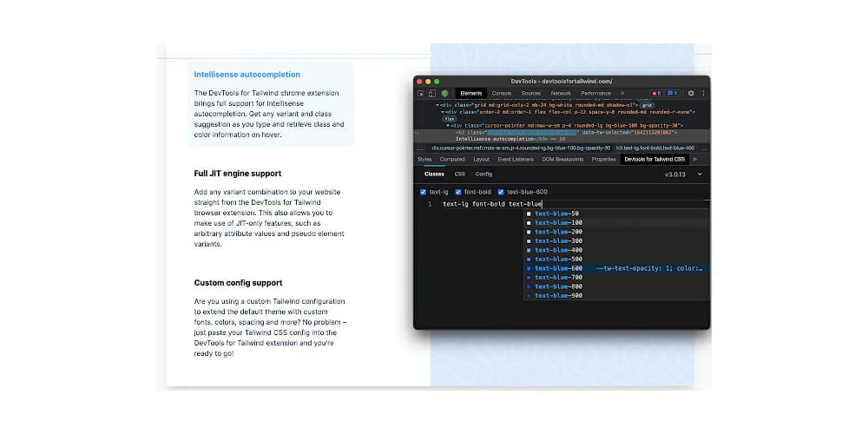
Task: Collapse the order-2 md:order-1 div node
Action: point(443,112)
